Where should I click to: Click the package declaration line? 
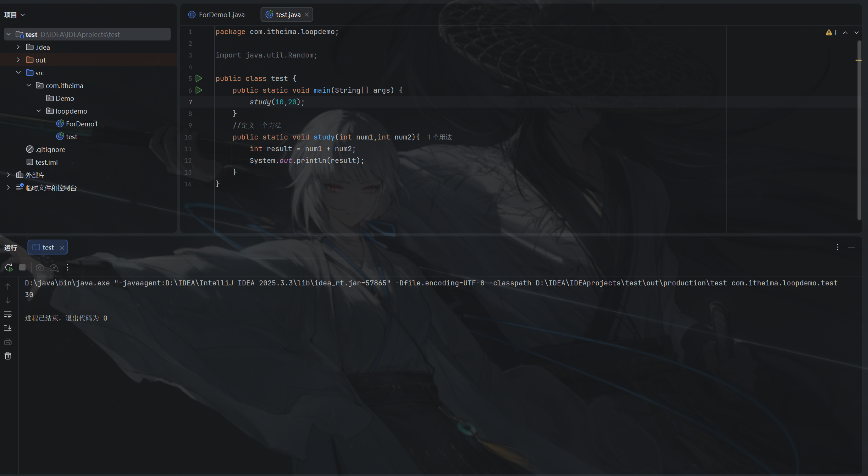277,32
